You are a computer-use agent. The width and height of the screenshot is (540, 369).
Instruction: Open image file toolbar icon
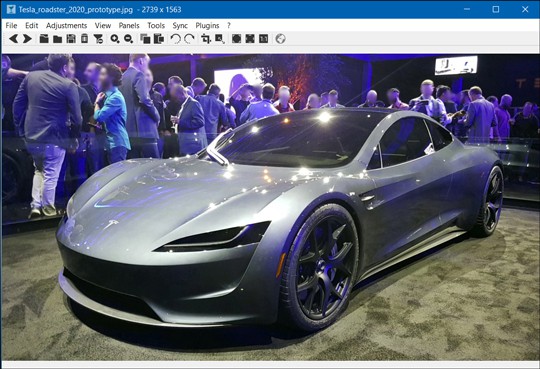pos(44,39)
